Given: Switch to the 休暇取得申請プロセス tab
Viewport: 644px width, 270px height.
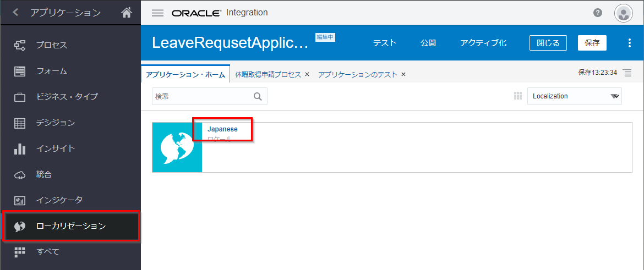Looking at the screenshot, I should click(x=268, y=74).
